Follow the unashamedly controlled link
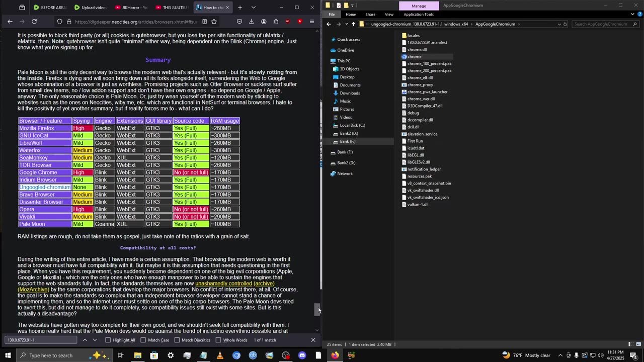Screen dimensions: 644x362 pos(223,284)
